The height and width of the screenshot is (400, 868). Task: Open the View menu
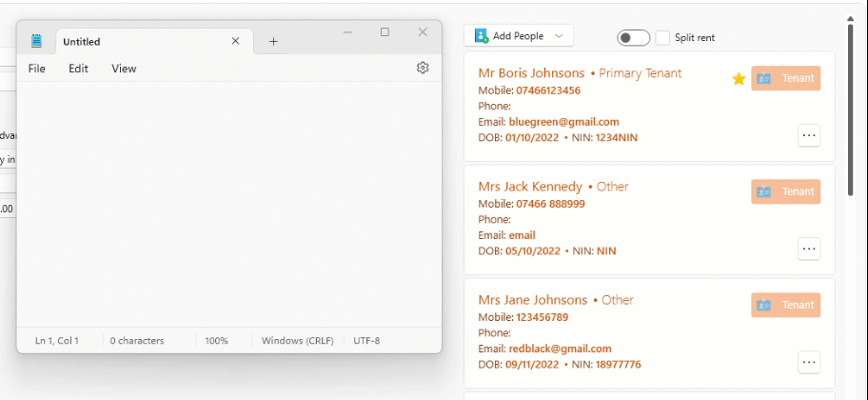click(124, 69)
